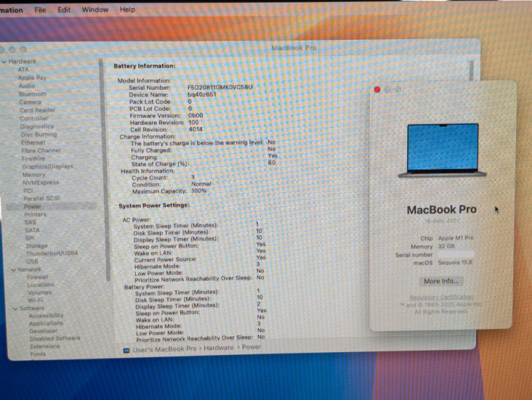Screen dimensions: 532x400
Task: Collapse the Network section in sidebar
Action: [x=13, y=270]
